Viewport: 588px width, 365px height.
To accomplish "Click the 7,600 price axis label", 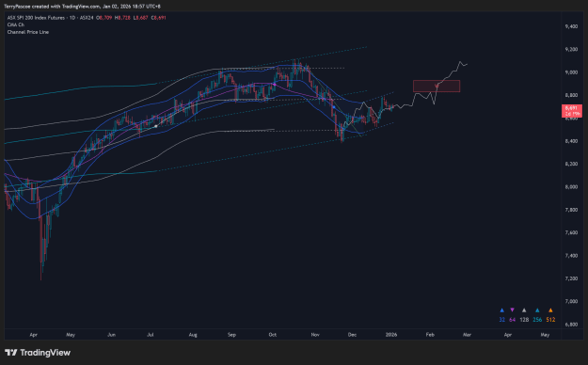I will (x=571, y=232).
